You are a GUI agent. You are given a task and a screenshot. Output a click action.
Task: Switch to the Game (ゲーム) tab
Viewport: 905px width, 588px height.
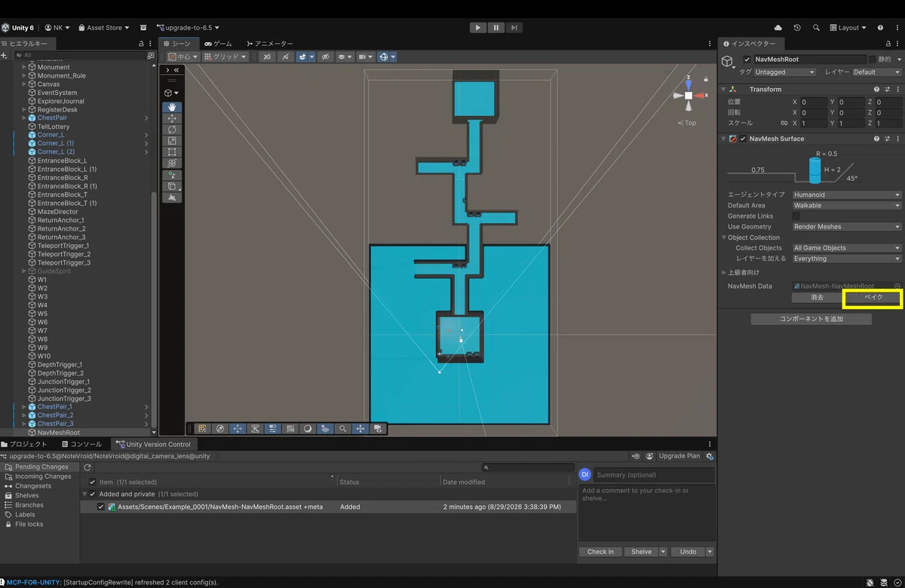pos(218,44)
